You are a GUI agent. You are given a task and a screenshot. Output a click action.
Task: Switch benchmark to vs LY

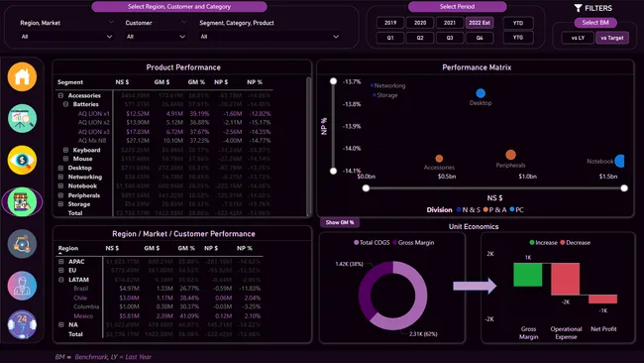coord(578,38)
